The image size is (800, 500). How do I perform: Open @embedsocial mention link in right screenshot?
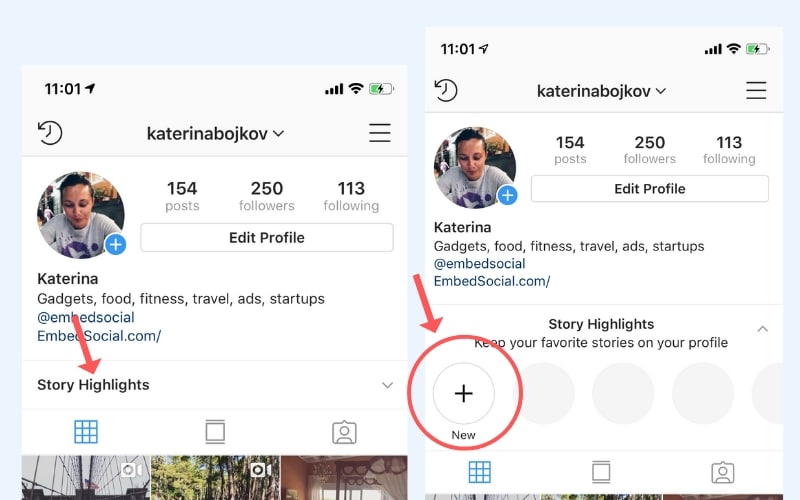[x=480, y=264]
